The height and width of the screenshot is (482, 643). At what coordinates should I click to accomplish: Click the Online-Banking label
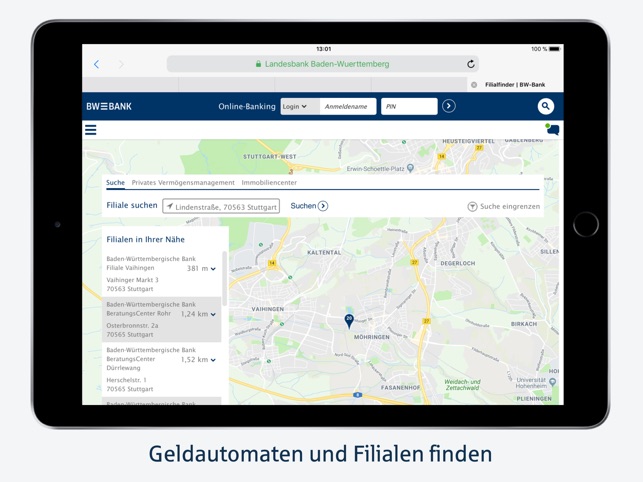(247, 106)
